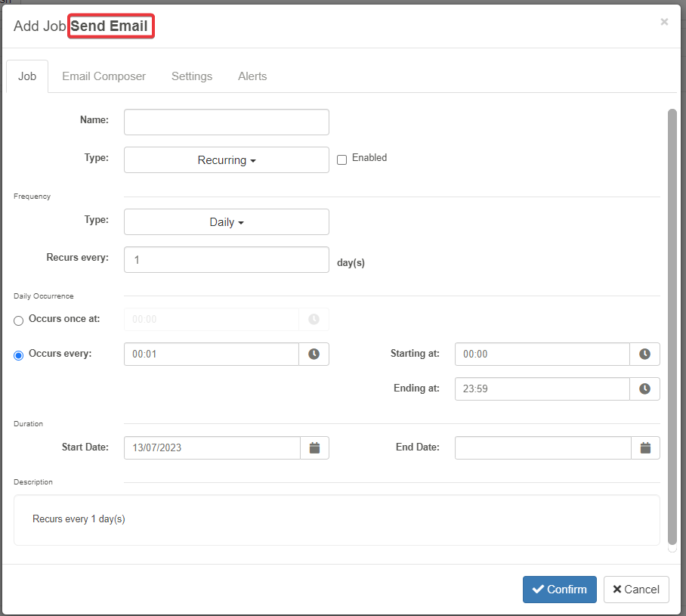Click clock icon beside Occurs every field
The image size is (686, 616).
[314, 354]
